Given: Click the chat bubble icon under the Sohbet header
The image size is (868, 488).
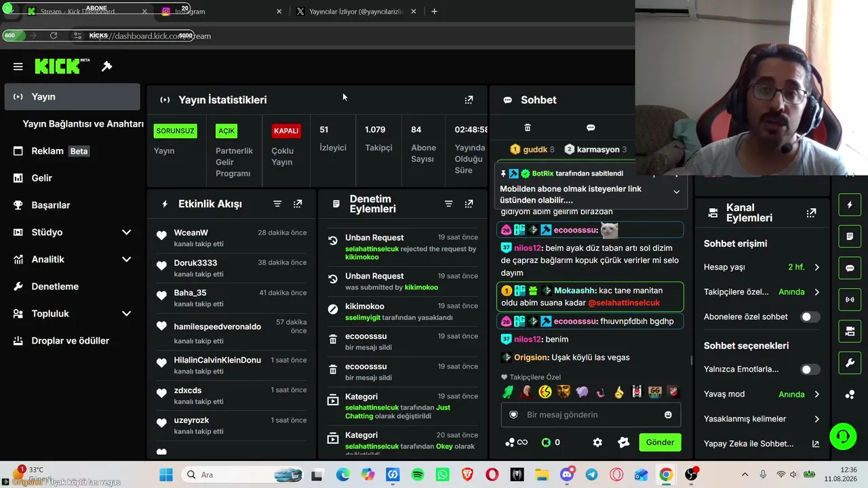Looking at the screenshot, I should 591,127.
